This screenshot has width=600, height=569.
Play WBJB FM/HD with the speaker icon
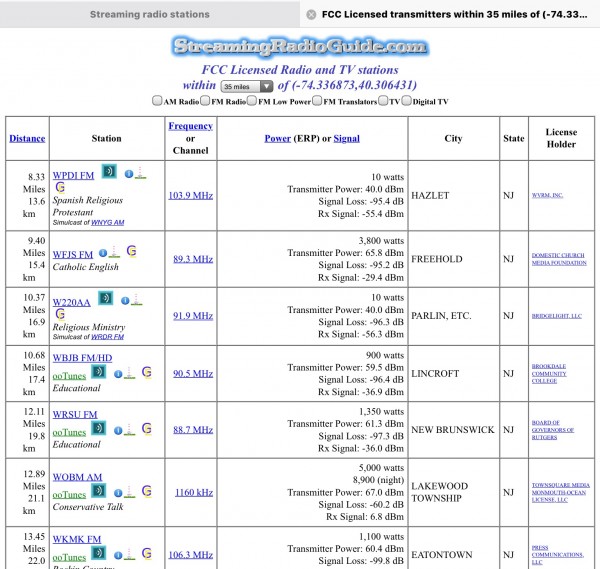[99, 372]
